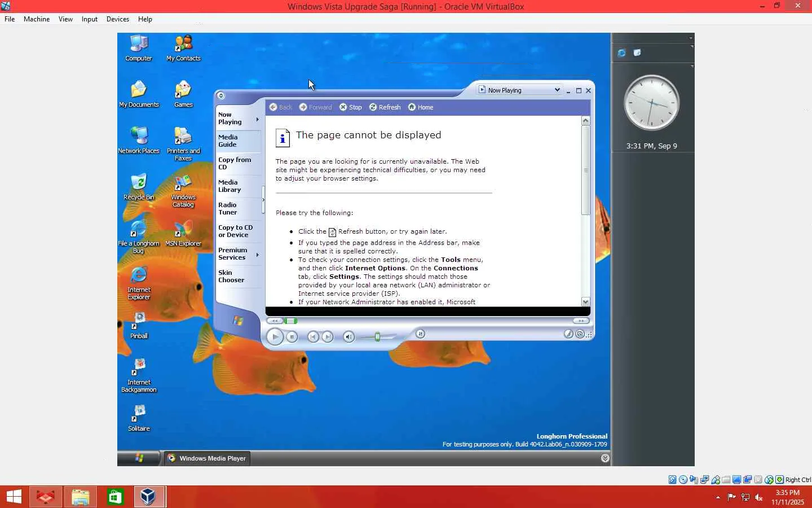The width and height of the screenshot is (812, 508).
Task: Select the File a Longhorn Bug shortcut
Action: [x=139, y=237]
